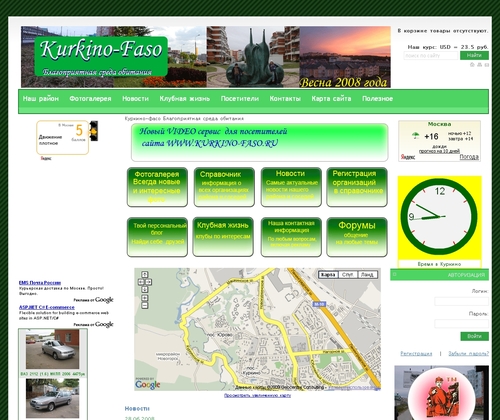Image resolution: width=500 pixels, height=420 pixels.
Task: Switch map to Спут. satellite view
Action: point(348,275)
